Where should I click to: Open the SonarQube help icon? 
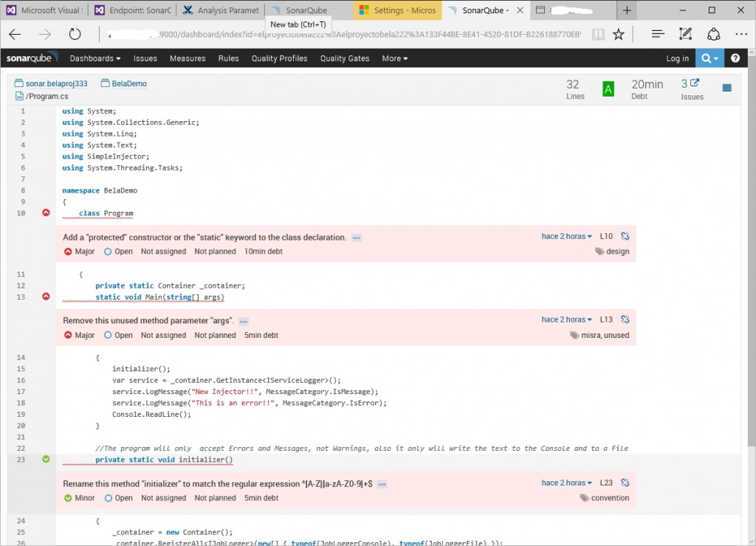pyautogui.click(x=735, y=58)
